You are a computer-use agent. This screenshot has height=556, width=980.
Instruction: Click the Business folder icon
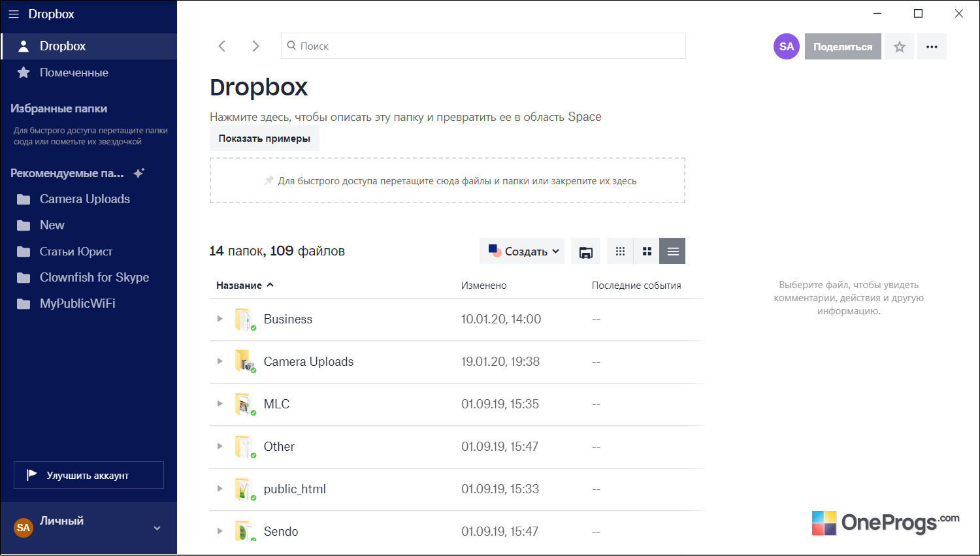(245, 319)
